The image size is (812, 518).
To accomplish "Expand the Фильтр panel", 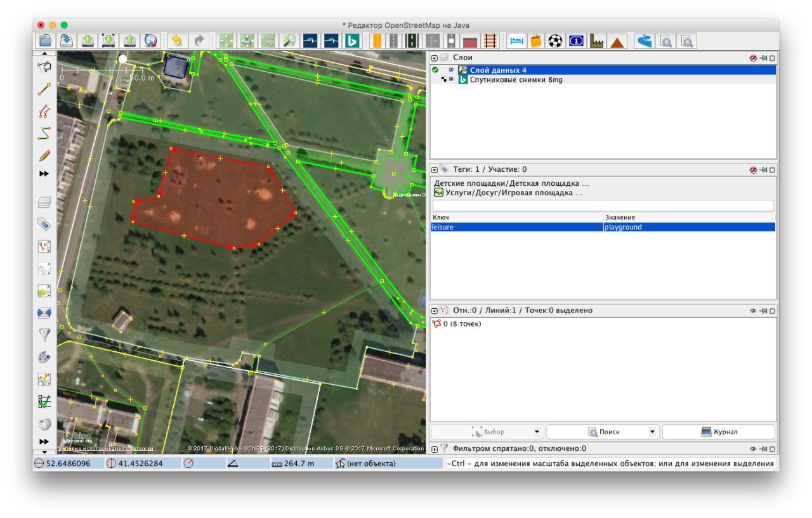I will coord(435,449).
